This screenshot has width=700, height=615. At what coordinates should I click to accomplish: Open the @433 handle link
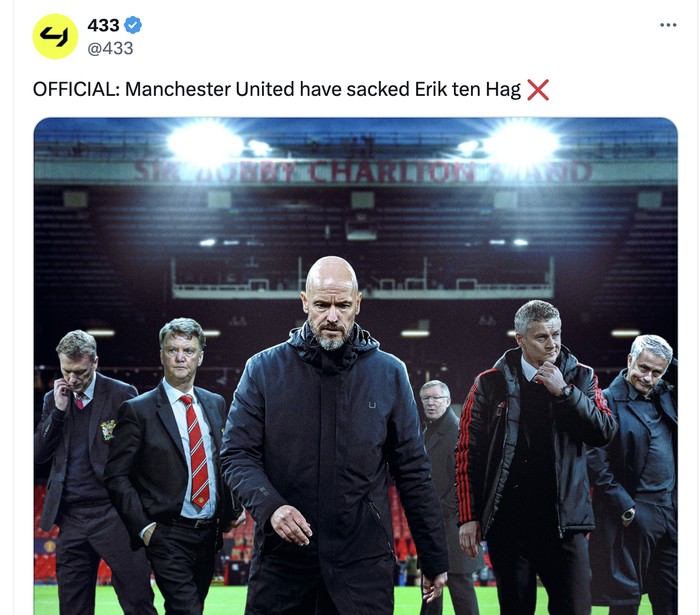pyautogui.click(x=110, y=48)
